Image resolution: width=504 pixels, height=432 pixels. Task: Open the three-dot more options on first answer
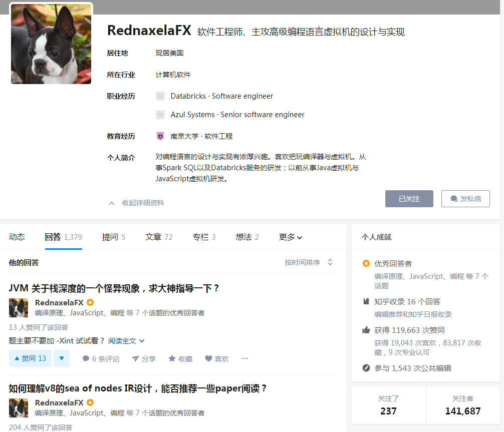245,358
